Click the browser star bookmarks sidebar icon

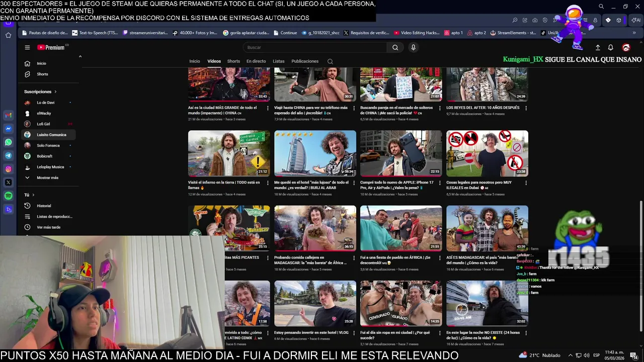click(x=8, y=35)
